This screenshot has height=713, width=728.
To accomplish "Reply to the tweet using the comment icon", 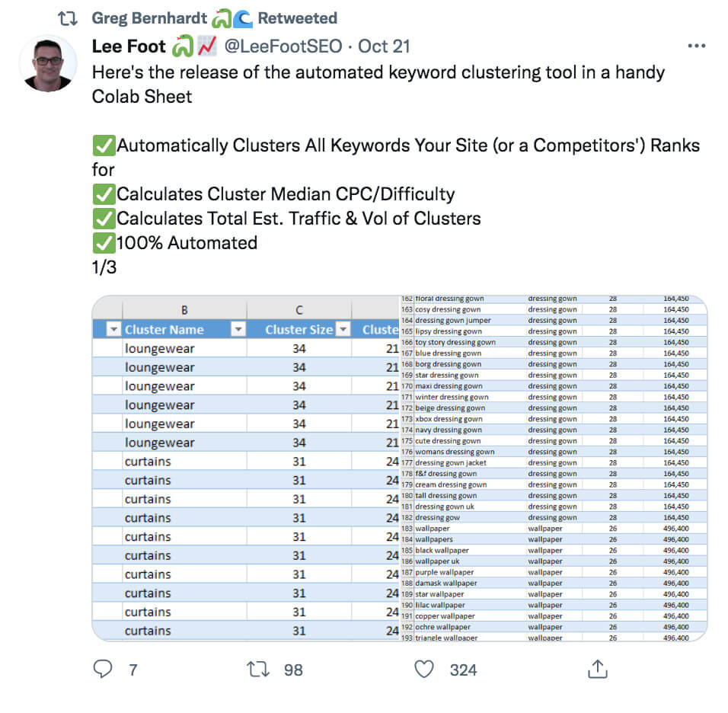I will (x=104, y=670).
